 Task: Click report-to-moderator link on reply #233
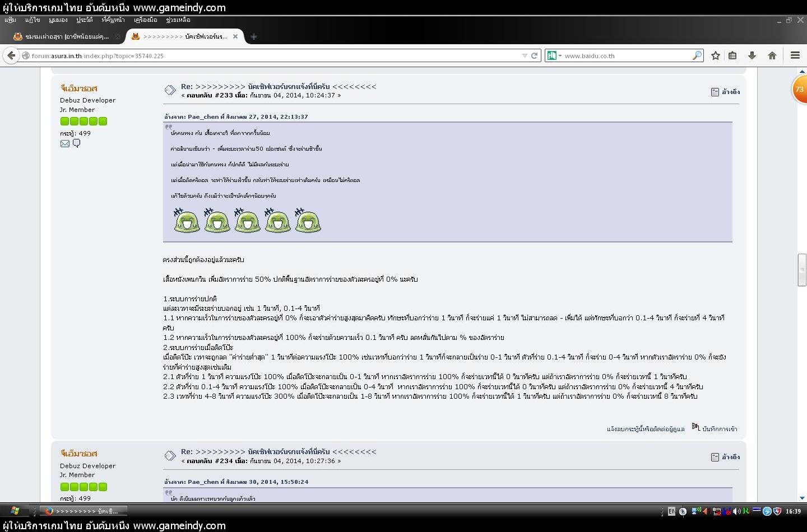click(x=646, y=429)
